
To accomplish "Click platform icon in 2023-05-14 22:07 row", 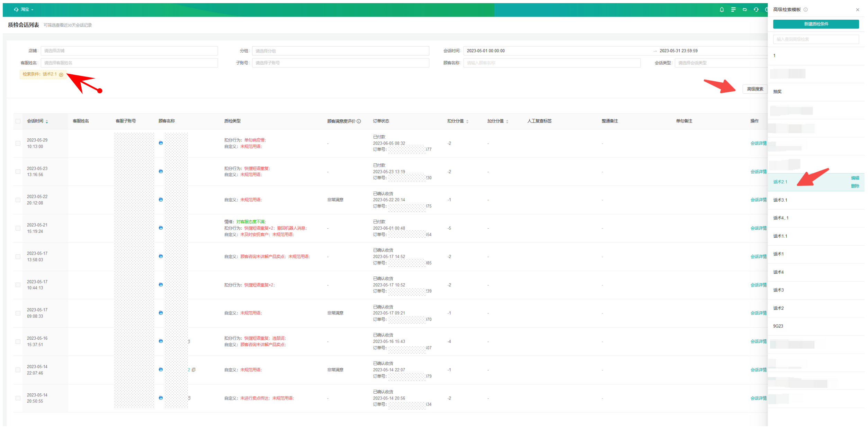I will 161,370.
